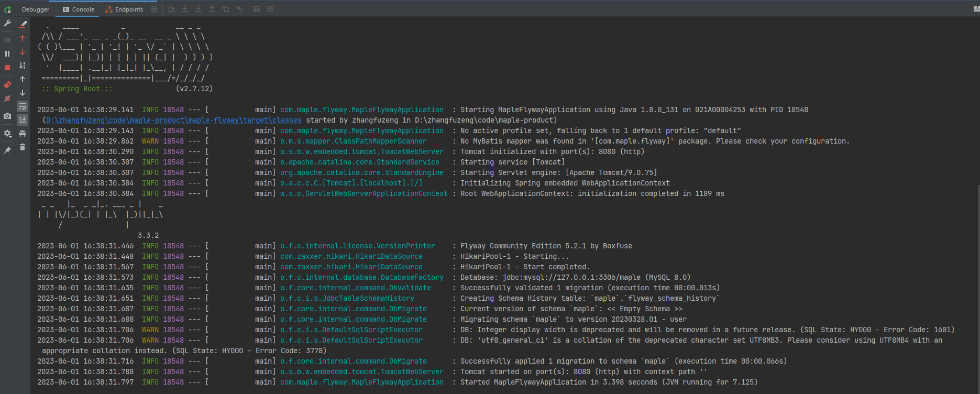Click the ':: Spring Boot ::' banner text
This screenshot has height=394, width=980.
coord(77,89)
